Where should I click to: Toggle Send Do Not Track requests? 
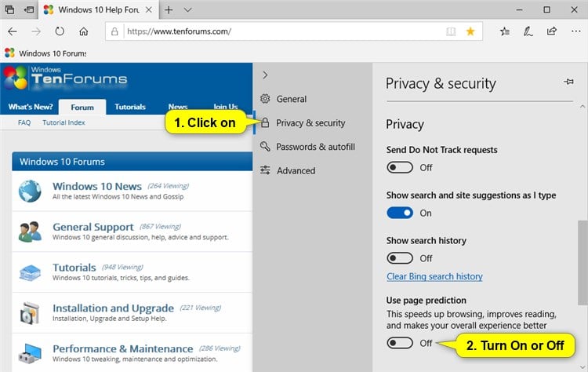[x=400, y=167]
